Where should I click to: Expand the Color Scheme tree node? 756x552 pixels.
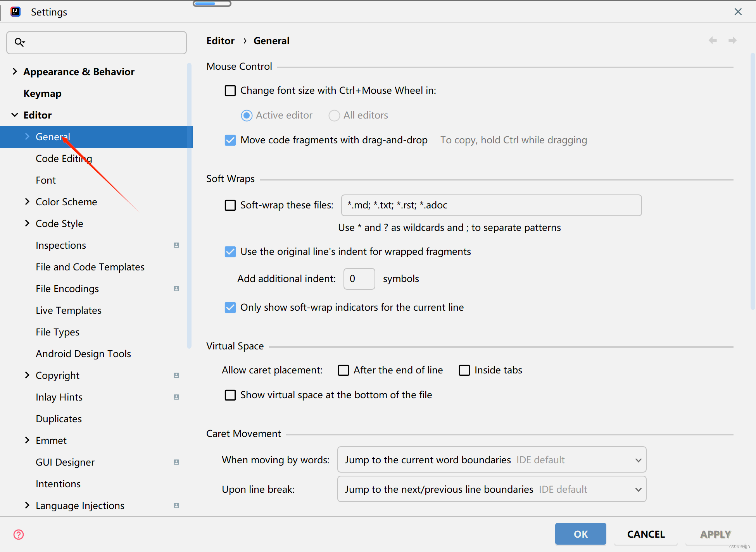click(27, 202)
